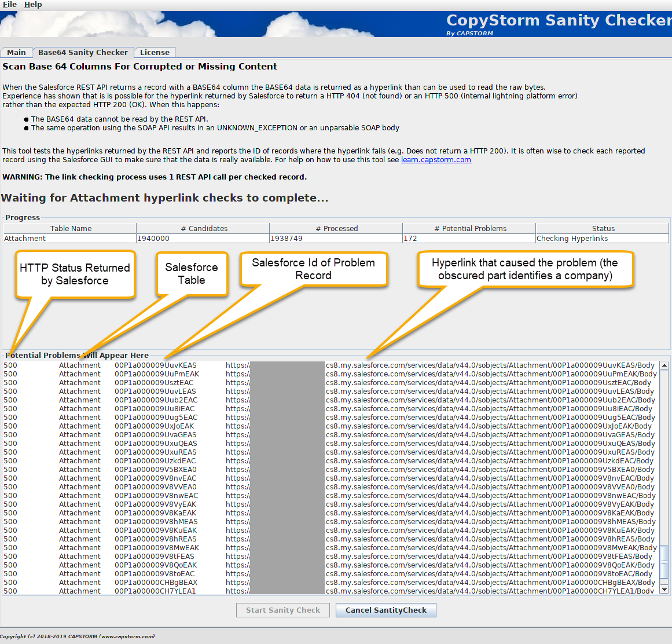Switch to the Main tab
Image resolution: width=672 pixels, height=644 pixels.
[16, 52]
